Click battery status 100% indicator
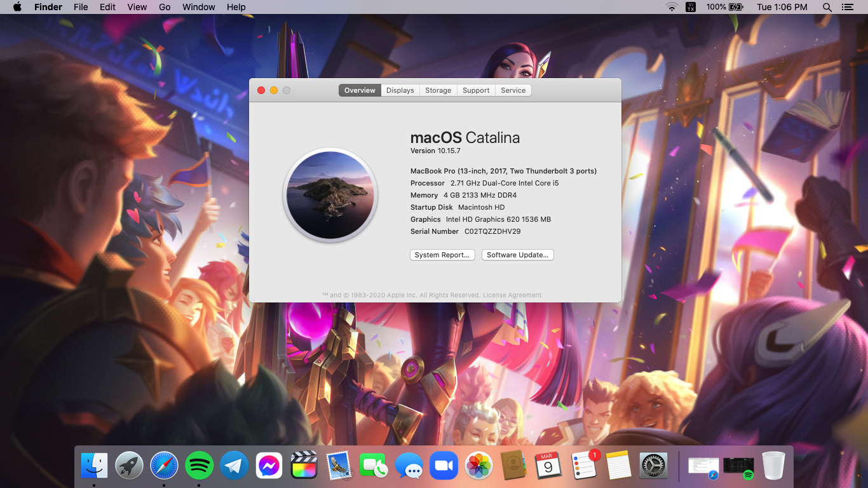Image resolution: width=868 pixels, height=488 pixels. click(x=724, y=7)
